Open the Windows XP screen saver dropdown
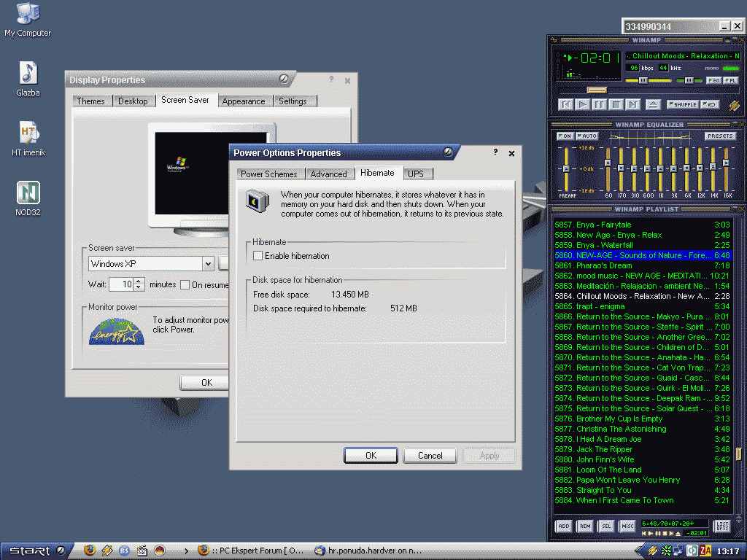 tap(208, 264)
